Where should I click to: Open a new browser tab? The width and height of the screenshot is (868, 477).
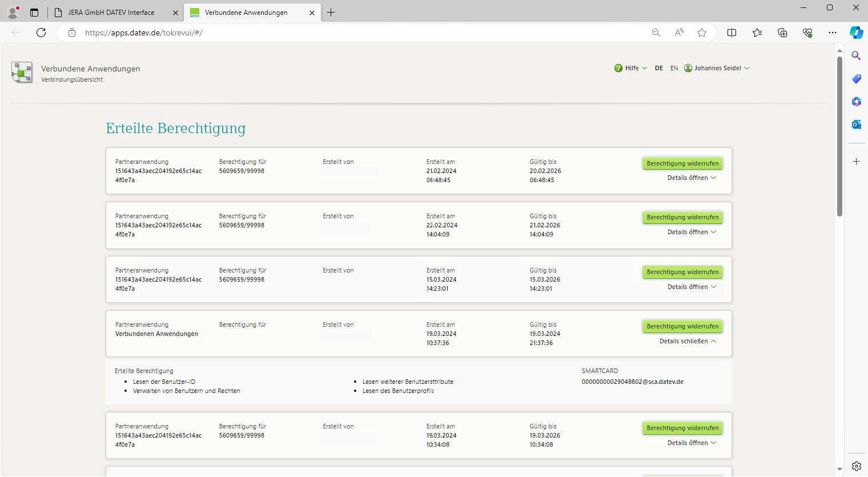click(331, 13)
